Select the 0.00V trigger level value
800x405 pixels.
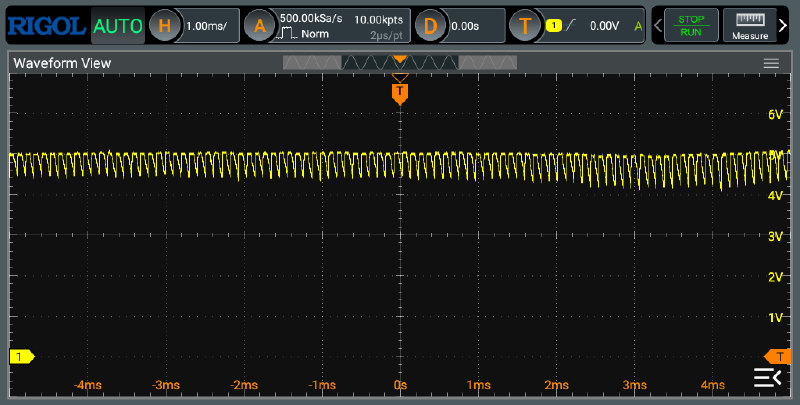pyautogui.click(x=604, y=26)
